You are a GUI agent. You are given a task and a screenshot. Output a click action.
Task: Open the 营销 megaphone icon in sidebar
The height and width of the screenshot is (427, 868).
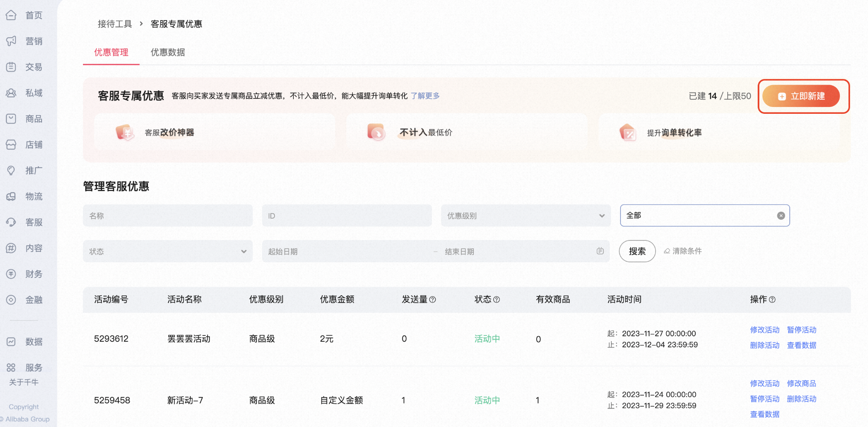point(11,41)
